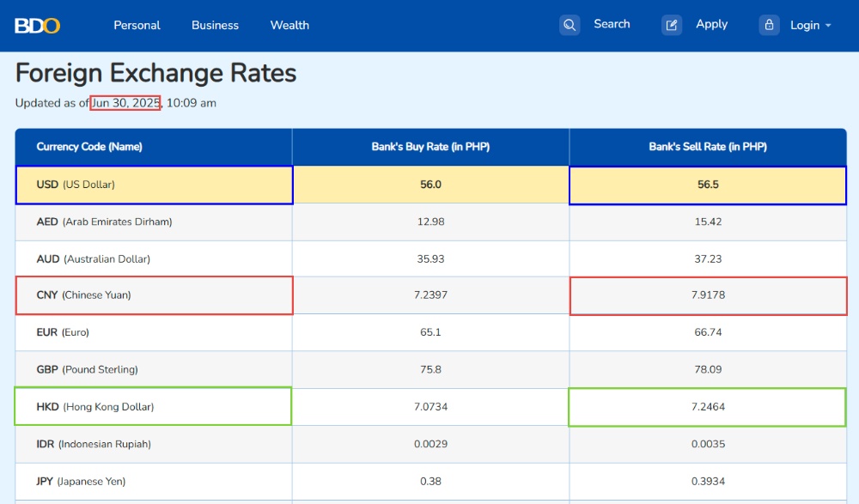Click the Apply pencil icon
The image size is (859, 504).
(672, 25)
